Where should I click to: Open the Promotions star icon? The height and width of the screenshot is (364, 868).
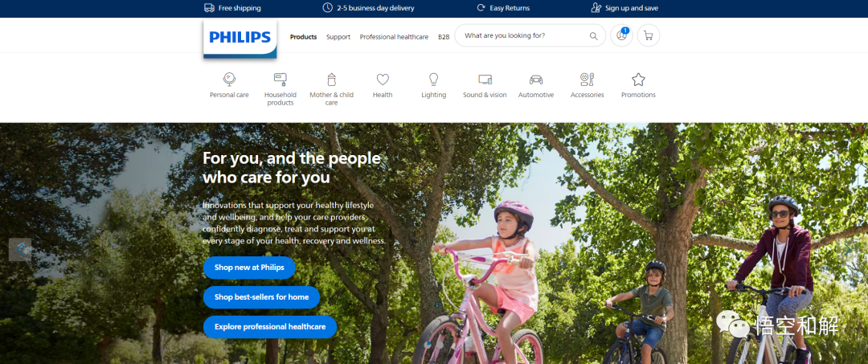click(638, 79)
